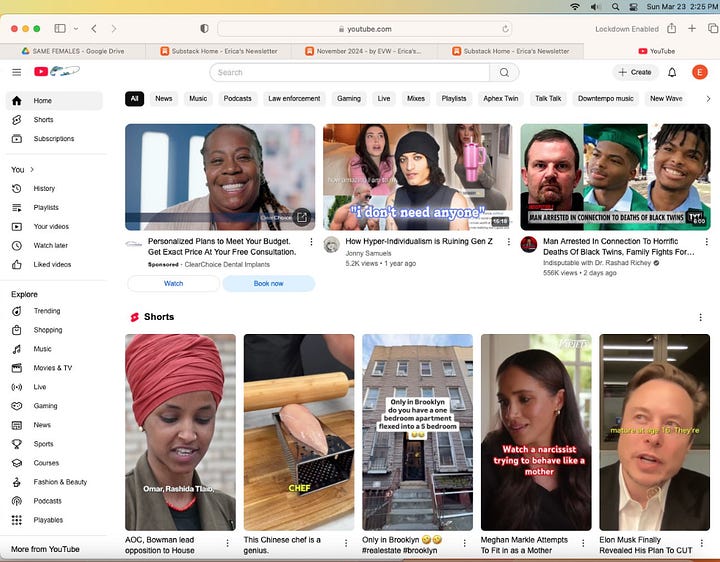
Task: Click the search magnifier button
Action: [x=504, y=73]
